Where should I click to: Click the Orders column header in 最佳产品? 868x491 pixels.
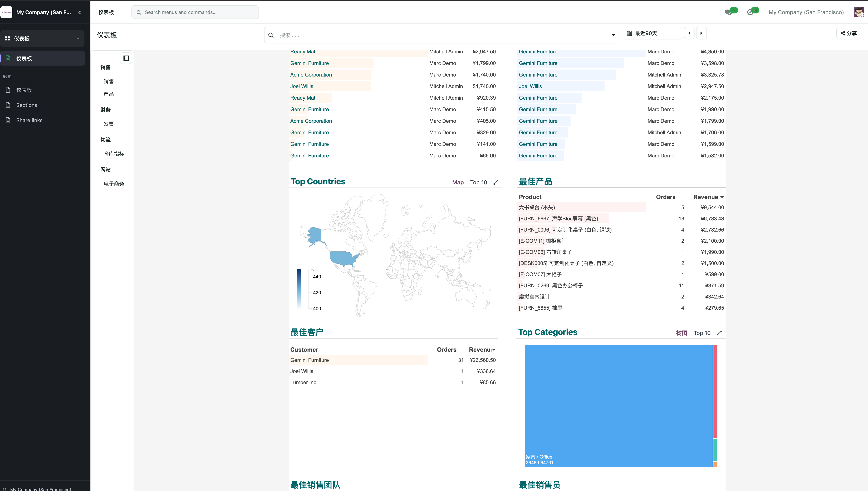pos(665,197)
